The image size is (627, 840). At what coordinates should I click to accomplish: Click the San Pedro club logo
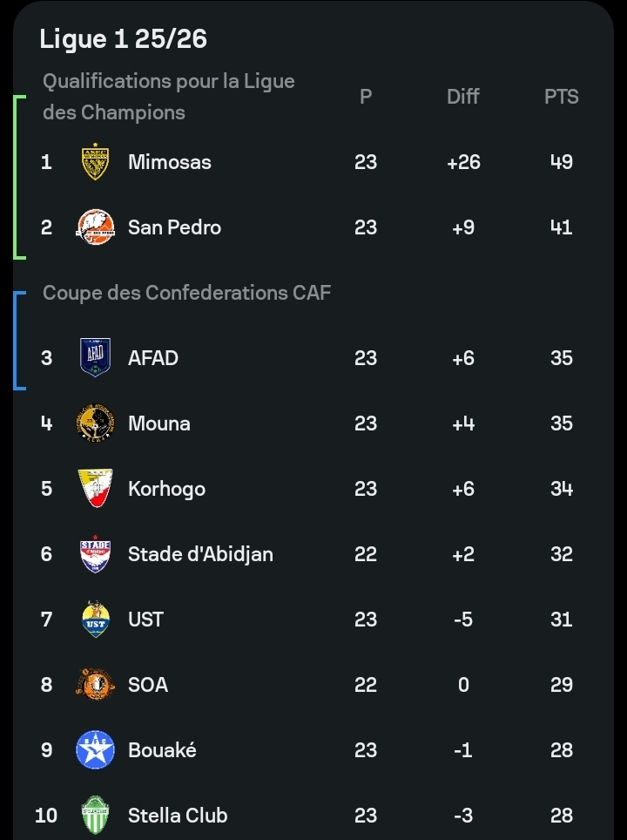[95, 227]
